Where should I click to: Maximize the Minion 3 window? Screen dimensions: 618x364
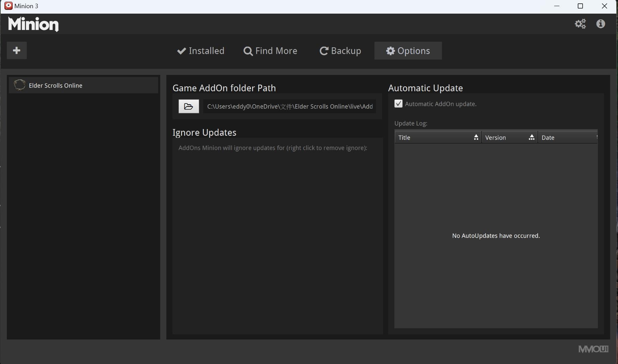[x=581, y=6]
